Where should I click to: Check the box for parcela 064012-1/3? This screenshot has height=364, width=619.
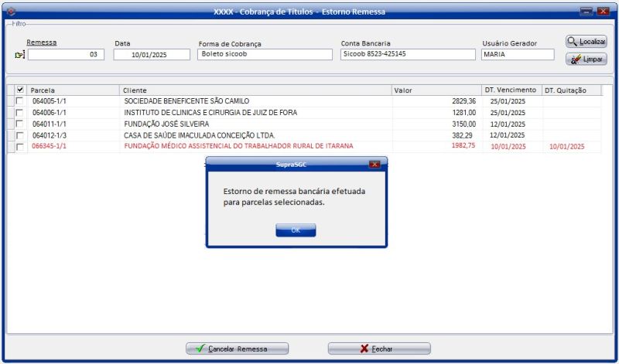(19, 135)
